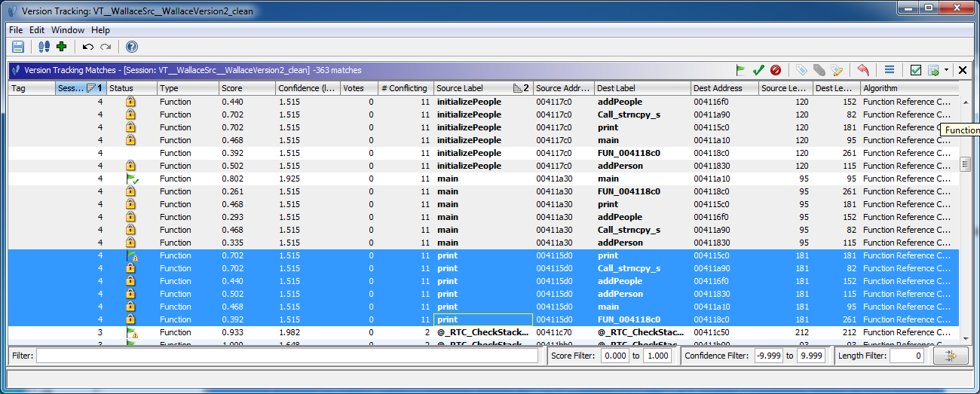Viewport: 980px width, 394px height.
Task: Accept selected matches with green checkmark
Action: pos(758,70)
